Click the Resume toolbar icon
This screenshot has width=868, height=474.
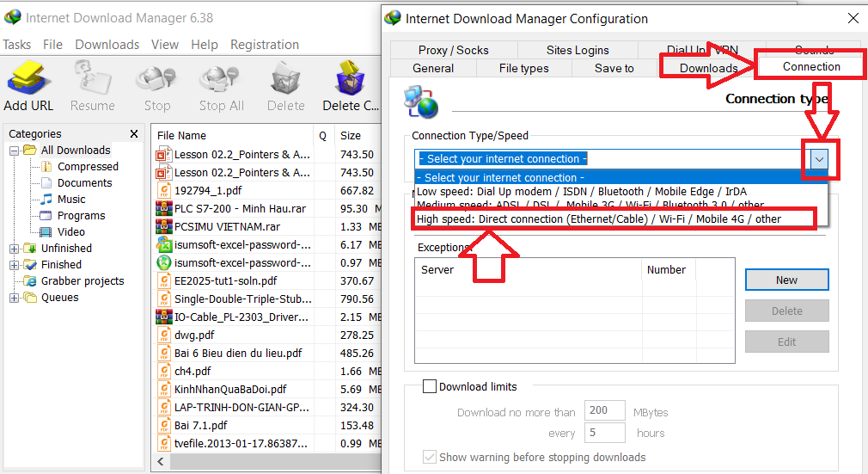pyautogui.click(x=93, y=77)
